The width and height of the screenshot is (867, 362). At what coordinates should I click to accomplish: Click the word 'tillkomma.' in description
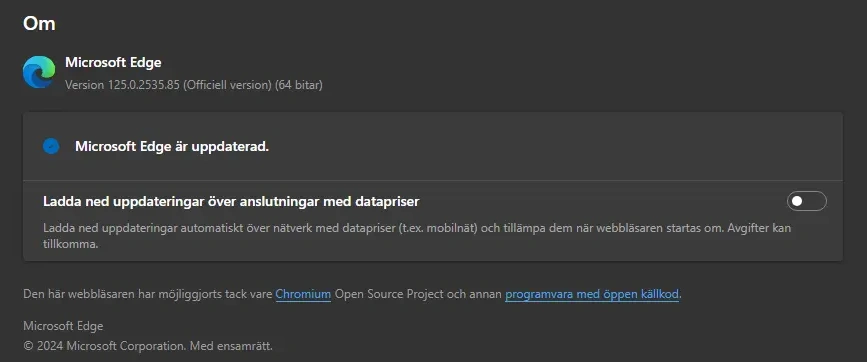point(71,244)
